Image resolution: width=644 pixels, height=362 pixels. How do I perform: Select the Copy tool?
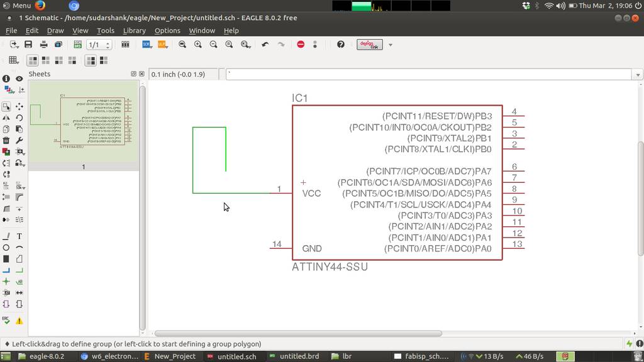(6, 129)
